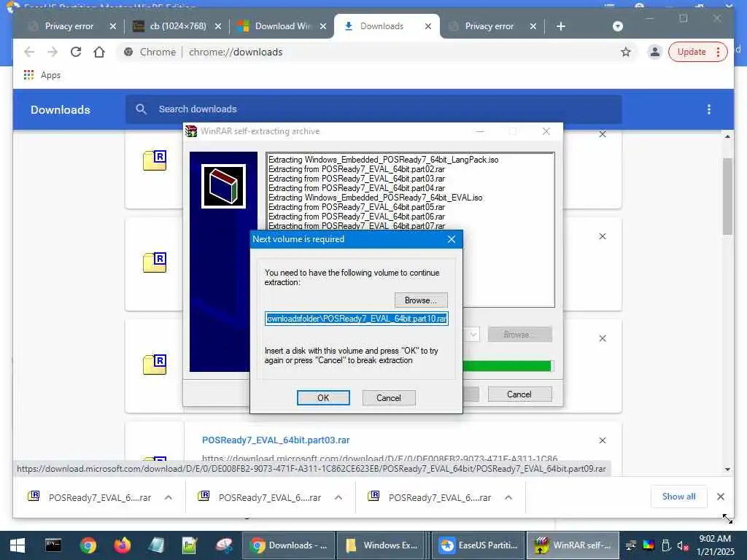Click the first download's RAR file icon
The height and width of the screenshot is (560, 747).
[155, 160]
